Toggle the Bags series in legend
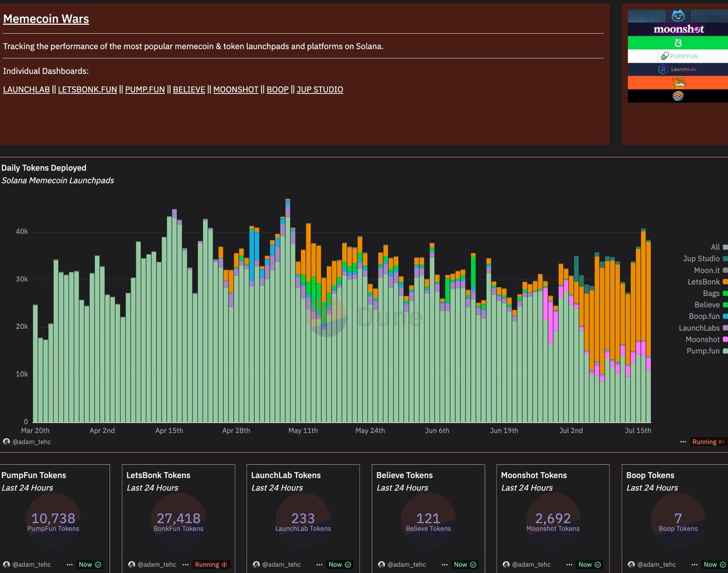Image resolution: width=728 pixels, height=573 pixels. tap(715, 293)
